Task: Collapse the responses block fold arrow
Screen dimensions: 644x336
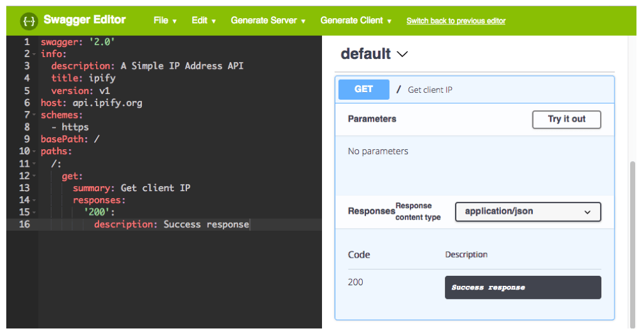Action: [x=34, y=201]
